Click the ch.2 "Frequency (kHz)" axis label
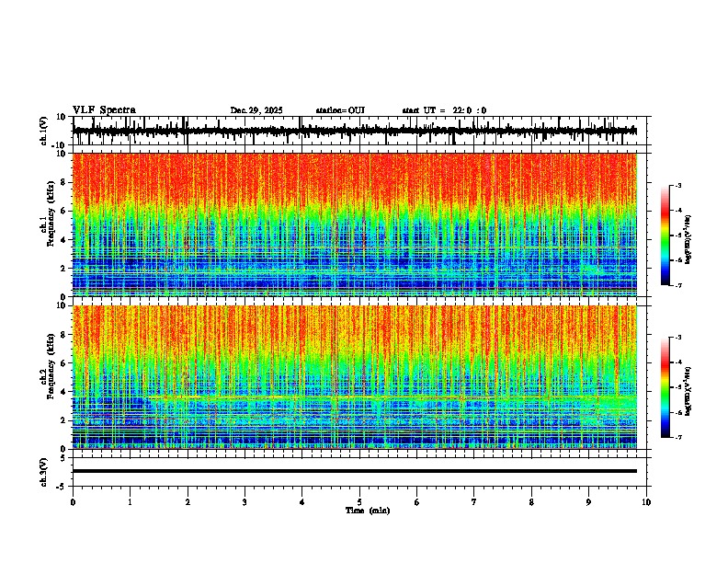728x563 pixels. coord(51,366)
